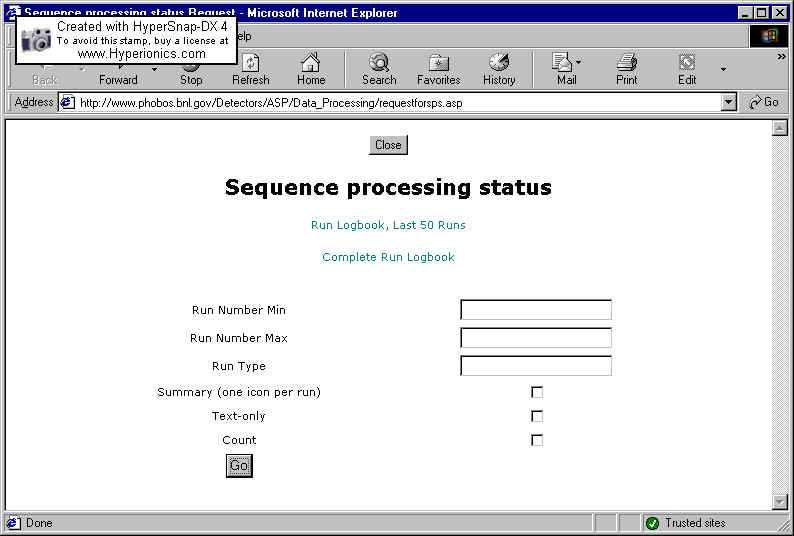Open the Forward history dropdown arrow
The height and width of the screenshot is (536, 794).
tap(154, 69)
